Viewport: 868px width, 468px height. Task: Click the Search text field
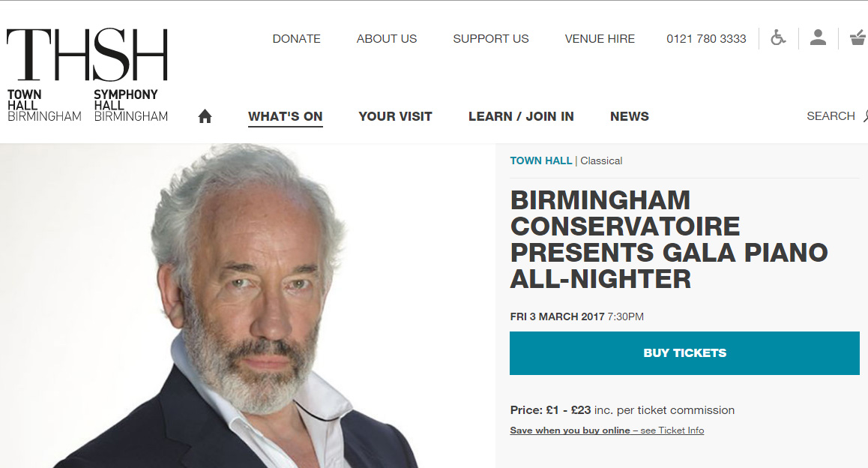click(831, 116)
